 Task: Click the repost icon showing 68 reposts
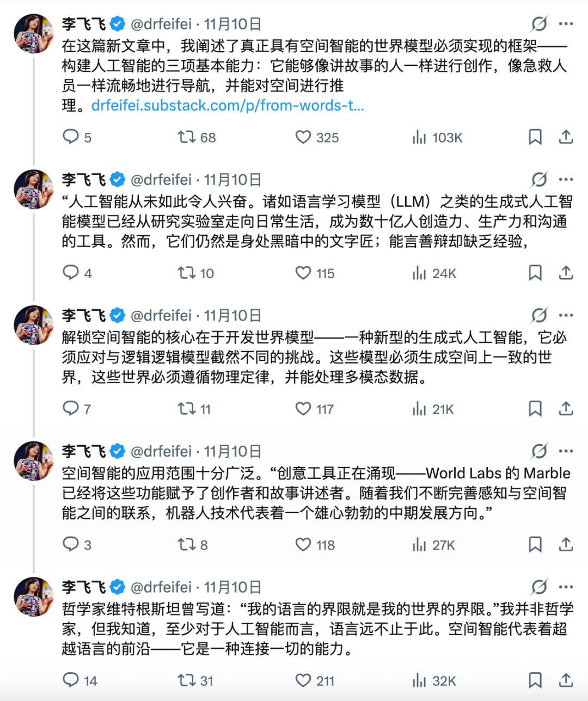pos(187,138)
